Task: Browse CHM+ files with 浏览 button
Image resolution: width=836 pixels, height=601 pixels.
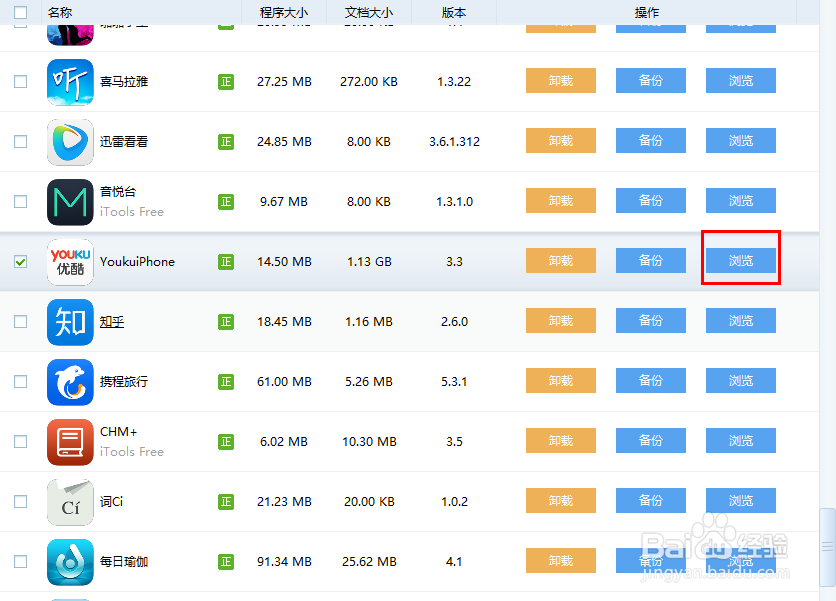Action: point(741,440)
